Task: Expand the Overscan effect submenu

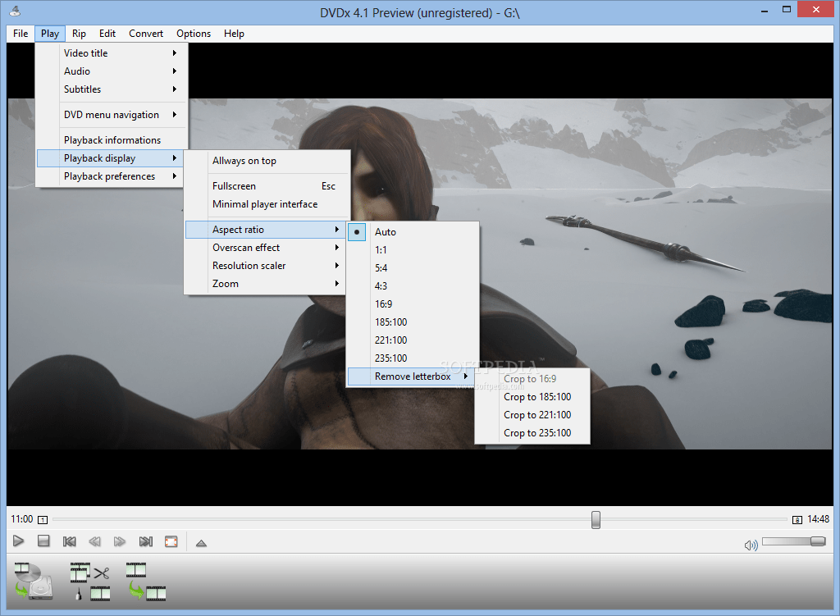Action: click(x=246, y=247)
